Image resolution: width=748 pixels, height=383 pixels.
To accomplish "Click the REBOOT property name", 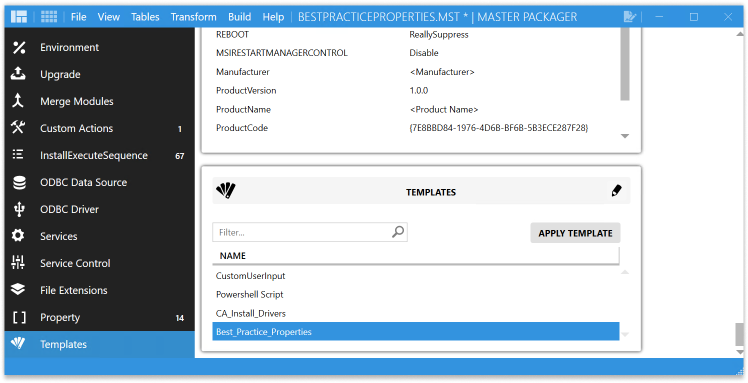I will pos(232,34).
